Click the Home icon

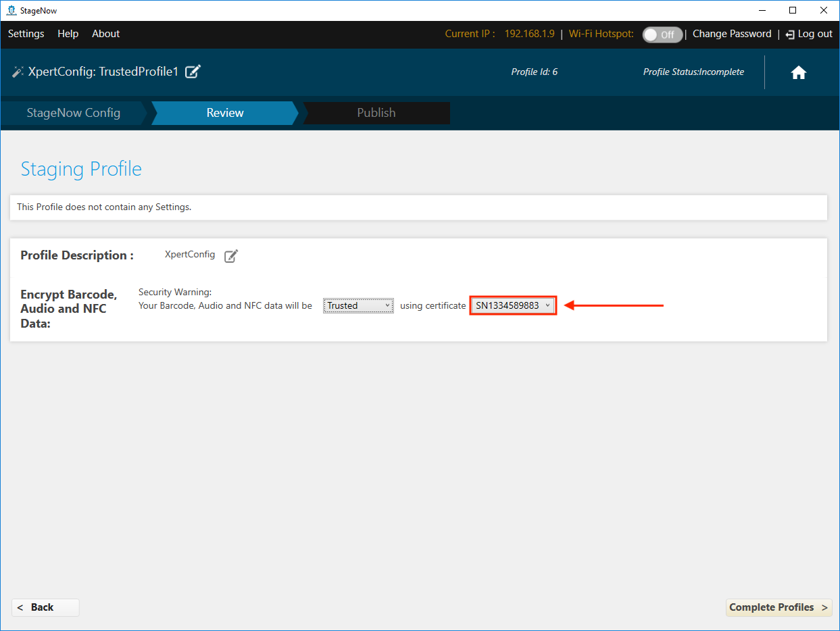tap(798, 73)
